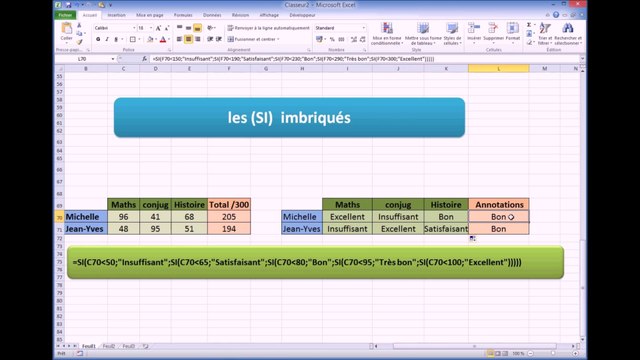Image resolution: width=640 pixels, height=360 pixels.
Task: Click Mettre sous forme de tableau
Action: (423, 33)
